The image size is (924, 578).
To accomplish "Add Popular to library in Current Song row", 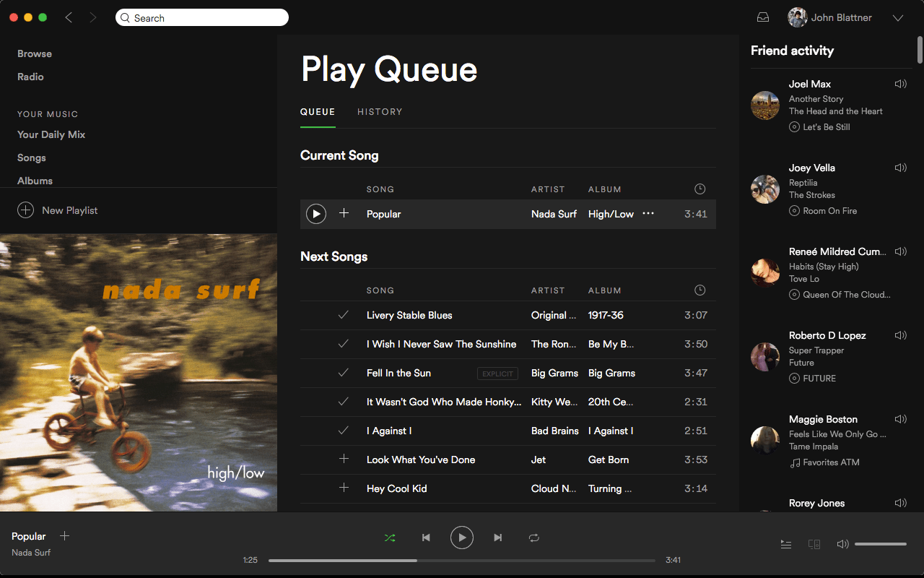I will (x=344, y=213).
